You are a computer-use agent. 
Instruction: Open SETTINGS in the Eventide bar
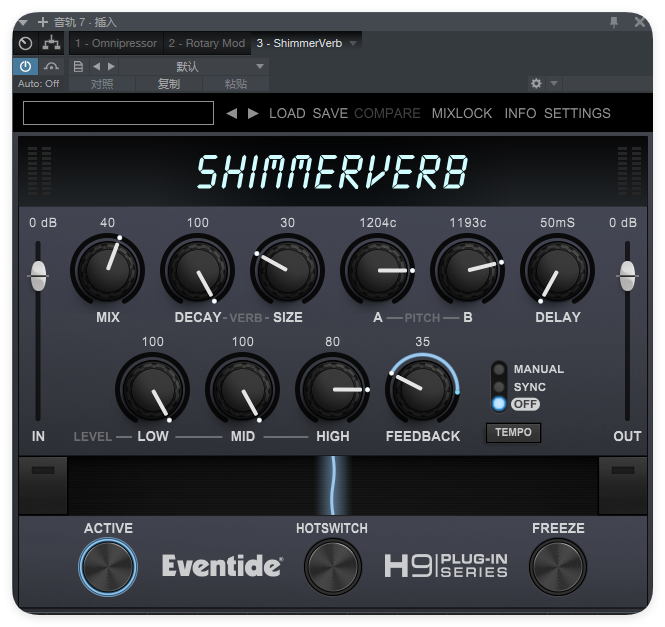click(577, 113)
